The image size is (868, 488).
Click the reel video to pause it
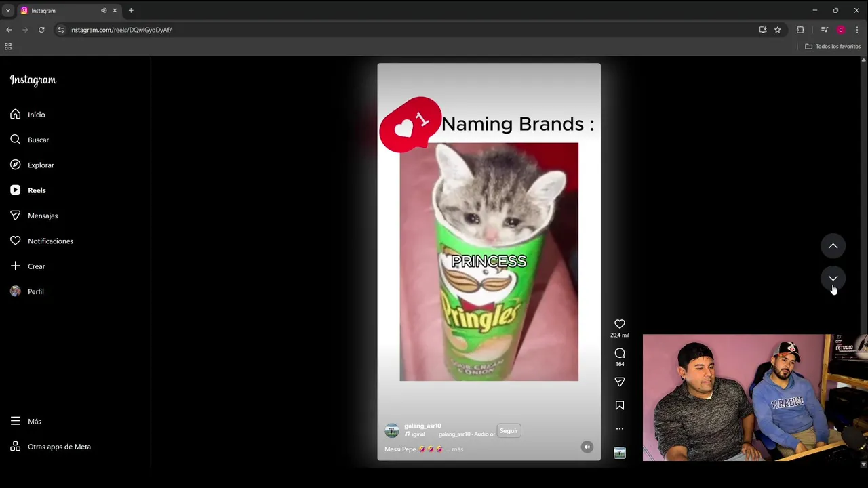(489, 262)
